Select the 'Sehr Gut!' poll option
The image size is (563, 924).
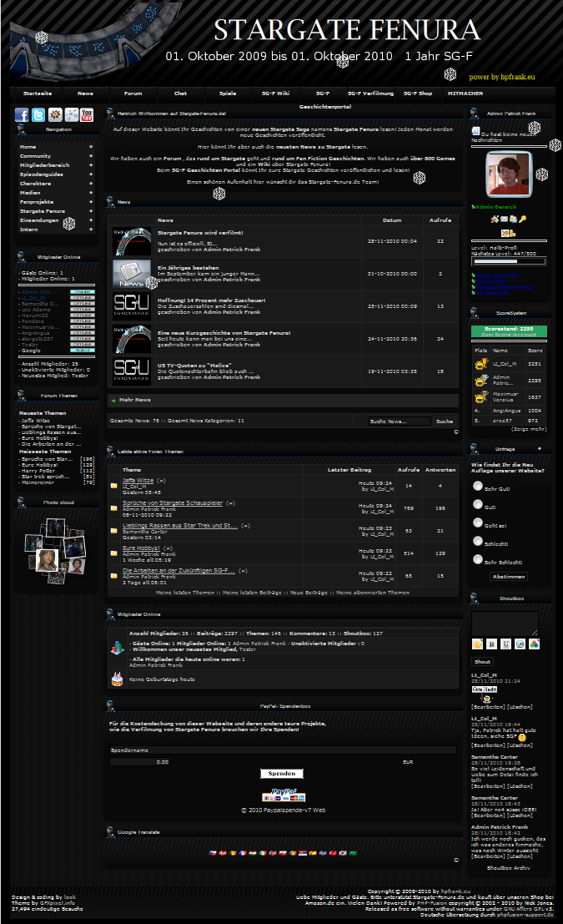click(478, 486)
